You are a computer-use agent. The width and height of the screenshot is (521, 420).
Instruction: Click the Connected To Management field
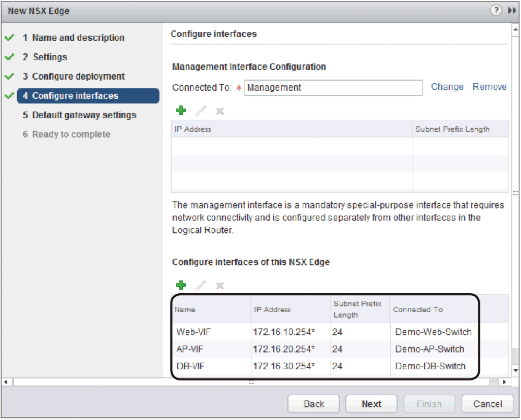(x=333, y=88)
